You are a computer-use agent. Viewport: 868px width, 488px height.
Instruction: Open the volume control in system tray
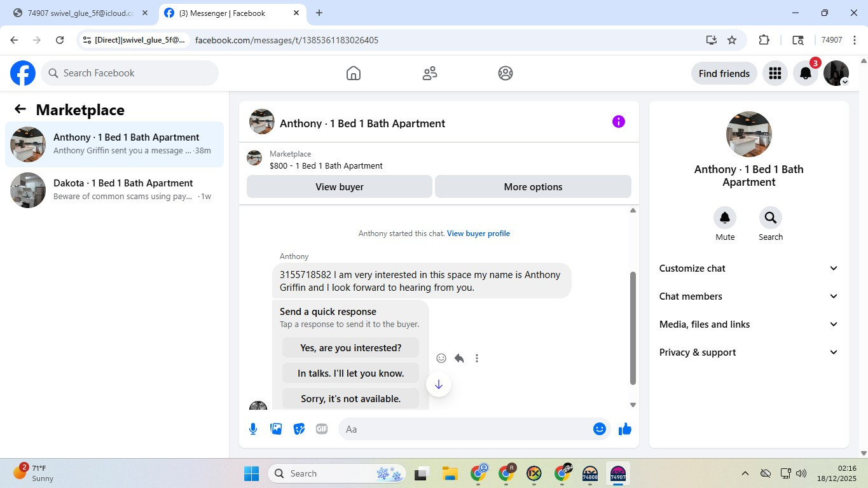(801, 473)
